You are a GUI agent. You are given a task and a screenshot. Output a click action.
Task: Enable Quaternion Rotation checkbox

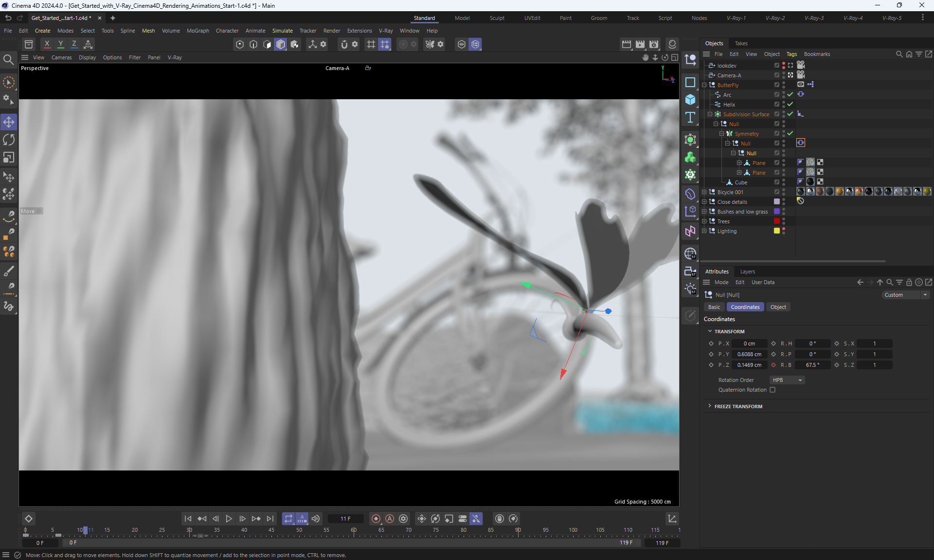click(772, 390)
